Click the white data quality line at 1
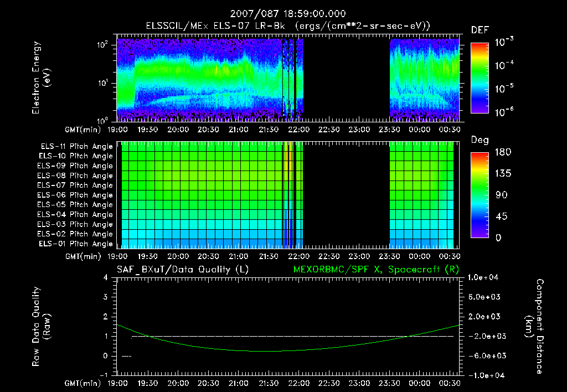Viewport: 567px width, 392px height. (292, 336)
